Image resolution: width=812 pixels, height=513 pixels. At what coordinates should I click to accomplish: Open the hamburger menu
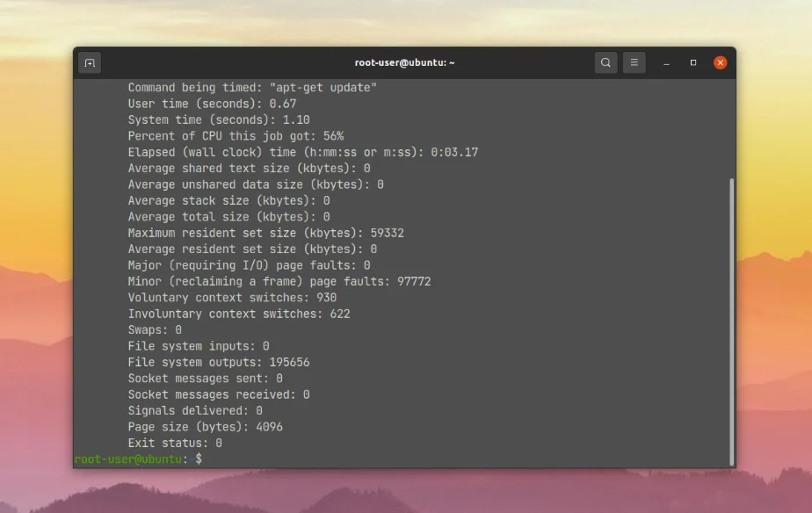click(634, 62)
